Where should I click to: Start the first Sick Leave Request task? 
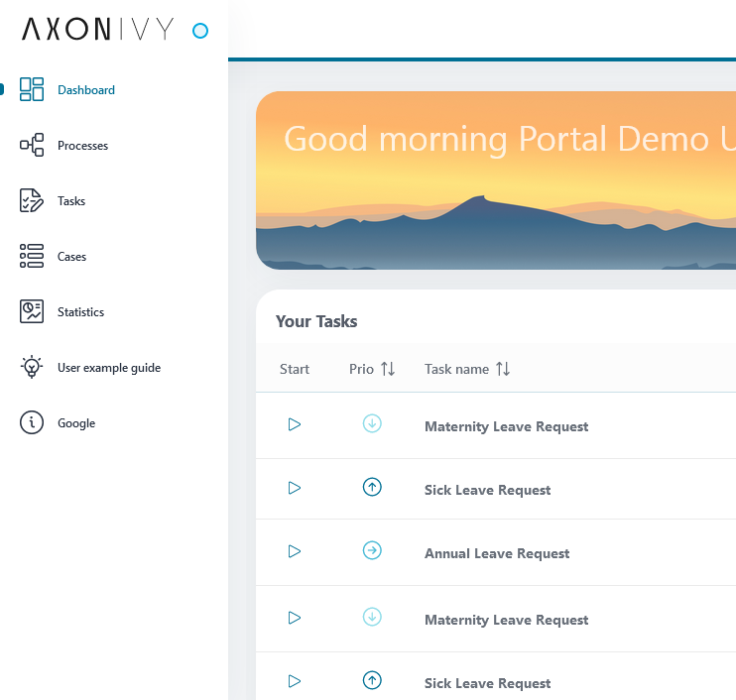coord(294,488)
